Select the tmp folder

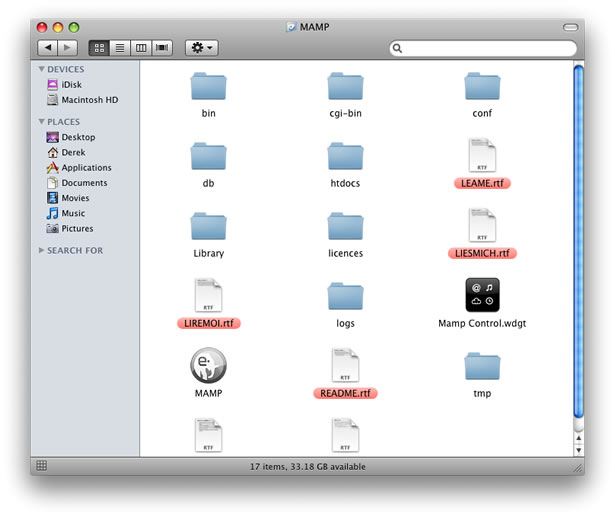click(482, 367)
